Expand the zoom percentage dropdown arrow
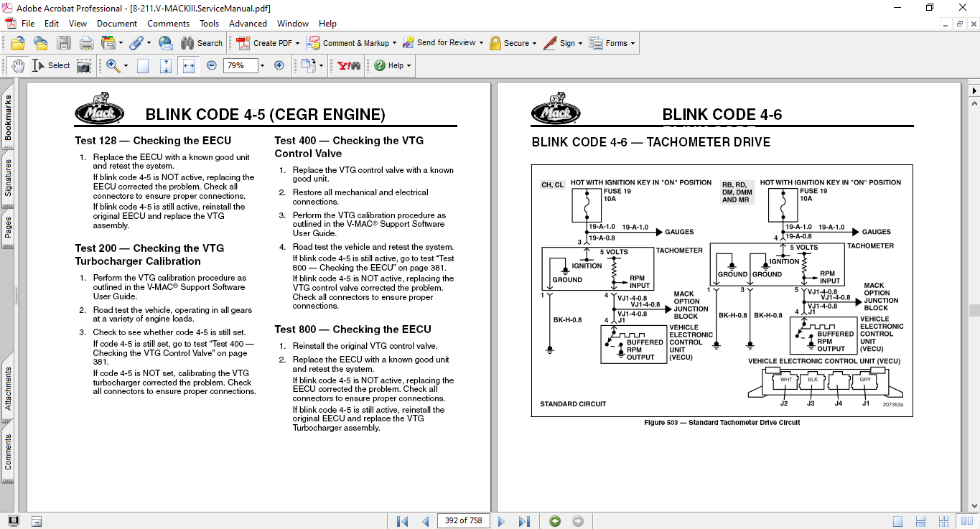 click(x=262, y=65)
